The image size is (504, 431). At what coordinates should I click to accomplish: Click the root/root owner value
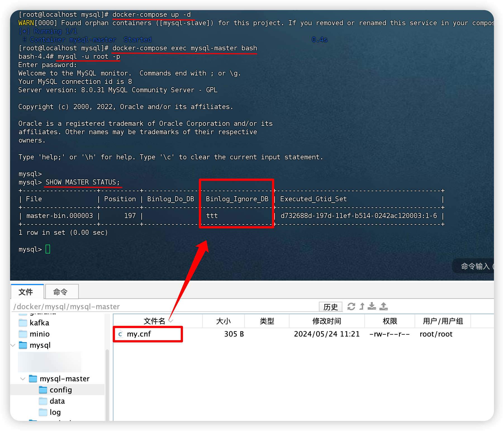point(436,334)
